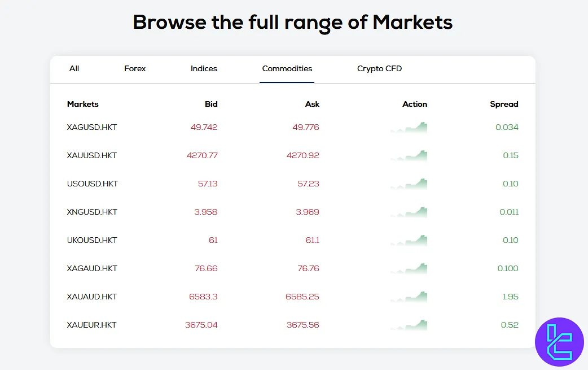Click the XAUEUR.HKT sparkline chart
The height and width of the screenshot is (370, 588).
(x=408, y=325)
